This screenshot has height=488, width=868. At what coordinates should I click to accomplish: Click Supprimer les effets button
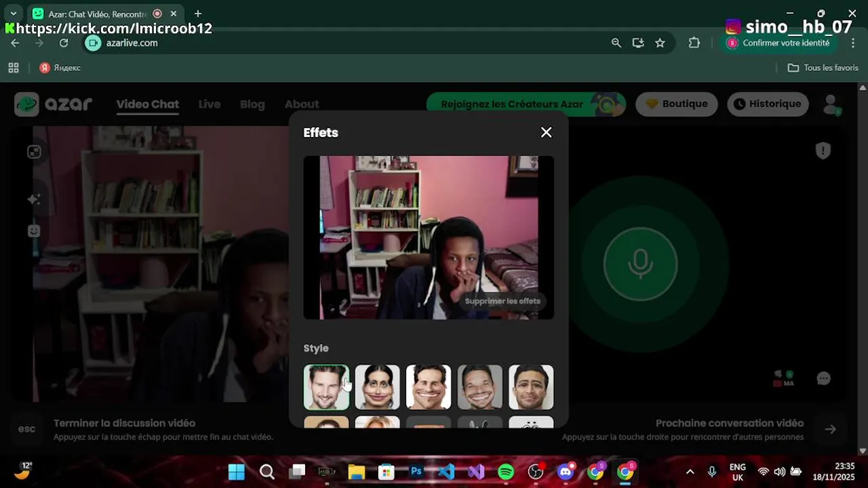tap(502, 301)
